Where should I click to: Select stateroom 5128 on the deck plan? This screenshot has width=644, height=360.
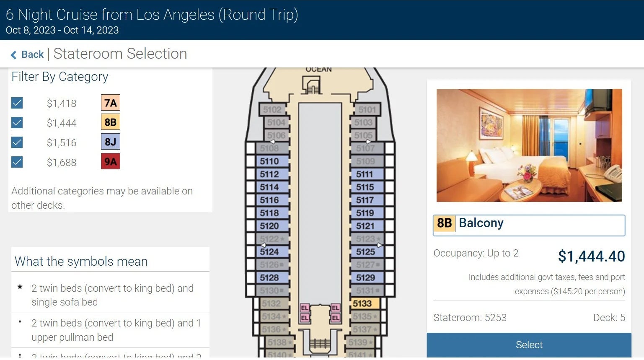tap(270, 277)
